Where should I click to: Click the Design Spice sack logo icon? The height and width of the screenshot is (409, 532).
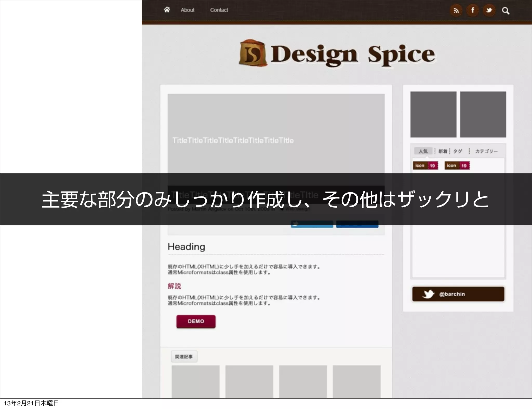[253, 53]
